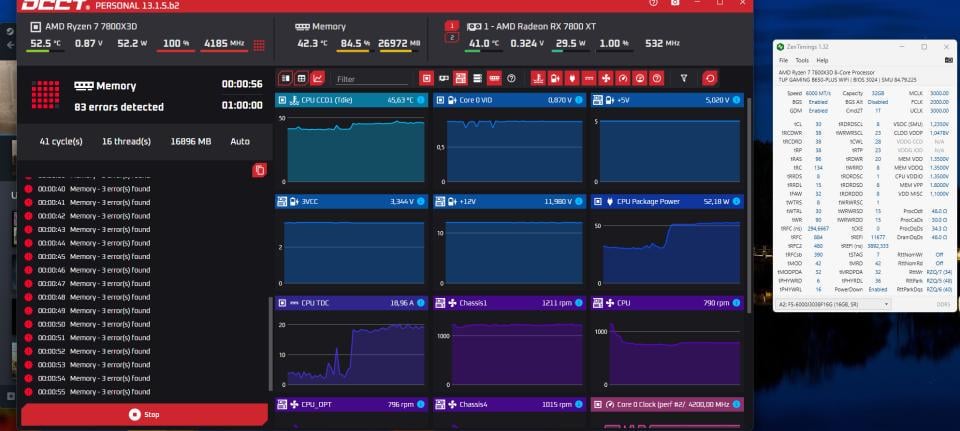Toggle the clock speed gauge filter

[623, 78]
